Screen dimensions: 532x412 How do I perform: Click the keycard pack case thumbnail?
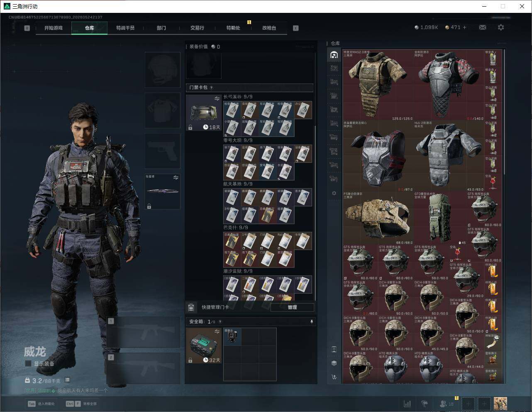point(204,113)
